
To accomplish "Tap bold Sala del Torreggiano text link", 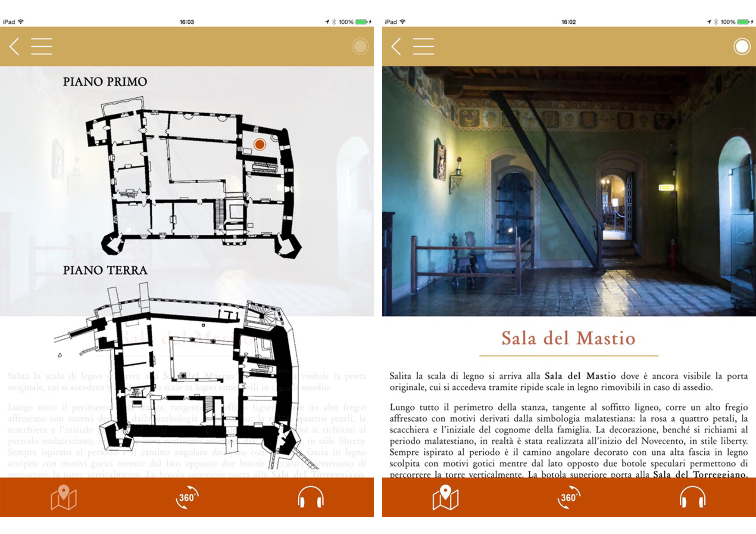I will 700,474.
